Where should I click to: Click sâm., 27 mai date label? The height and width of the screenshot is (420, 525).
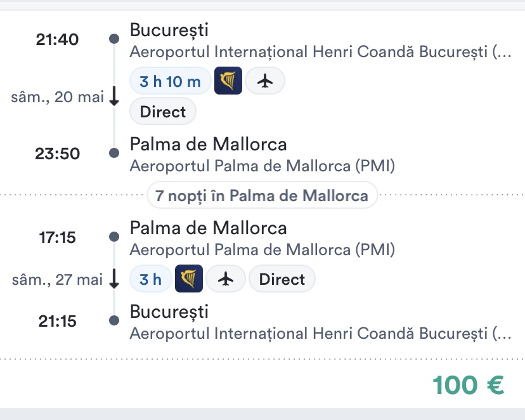(x=57, y=280)
